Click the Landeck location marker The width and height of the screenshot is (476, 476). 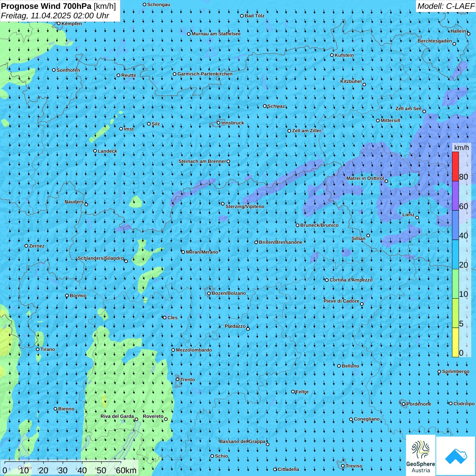[95, 151]
